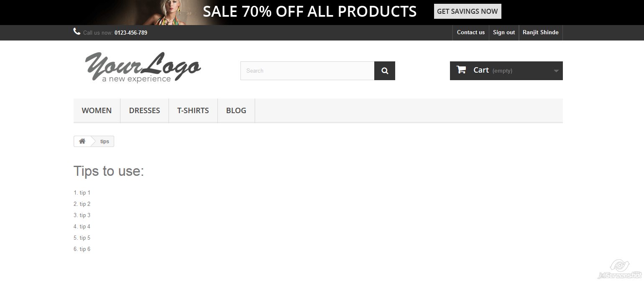Click the SALE 70% OFF banner text
644x281 pixels.
tap(310, 11)
